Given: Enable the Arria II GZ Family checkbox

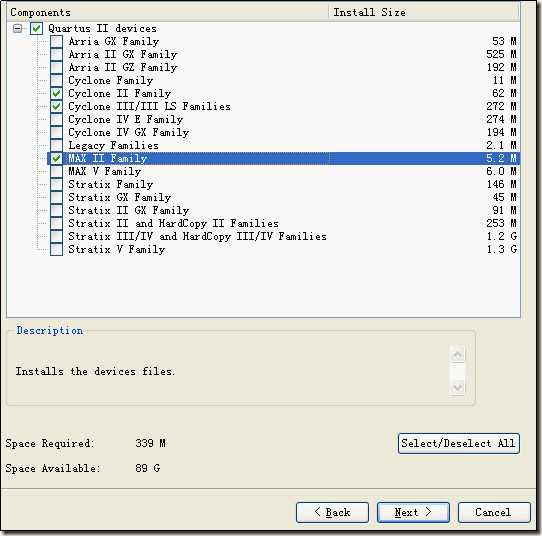Looking at the screenshot, I should 56,67.
